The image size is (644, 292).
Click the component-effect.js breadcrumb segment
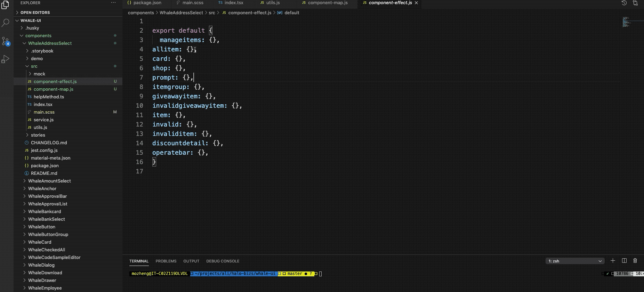click(247, 13)
